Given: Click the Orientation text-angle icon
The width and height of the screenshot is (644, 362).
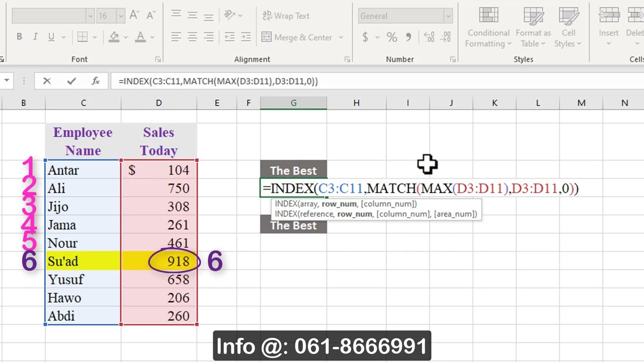Looking at the screenshot, I should point(229,15).
